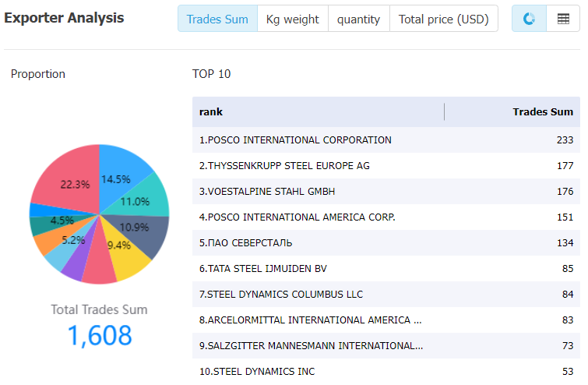The height and width of the screenshot is (385, 588).
Task: Select row VOESTALPINE STAHL GMBH
Action: click(x=386, y=192)
